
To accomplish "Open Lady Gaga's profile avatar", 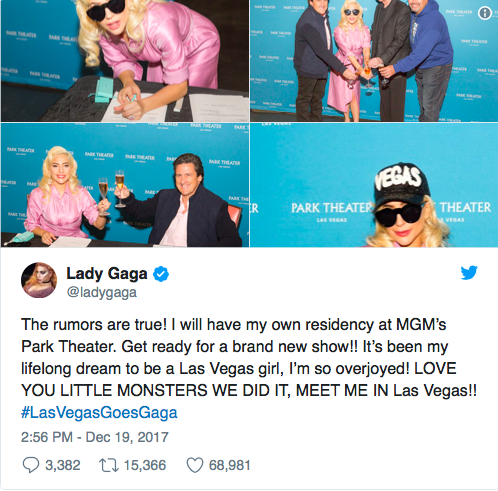I will pos(39,280).
